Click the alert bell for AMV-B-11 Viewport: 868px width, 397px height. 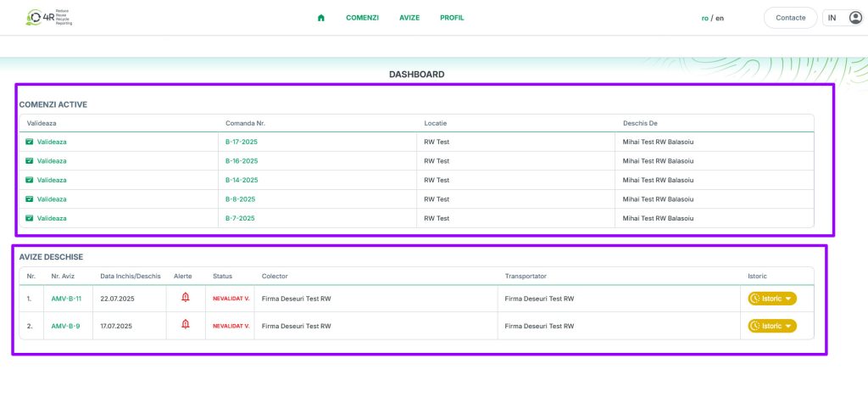[x=186, y=298]
